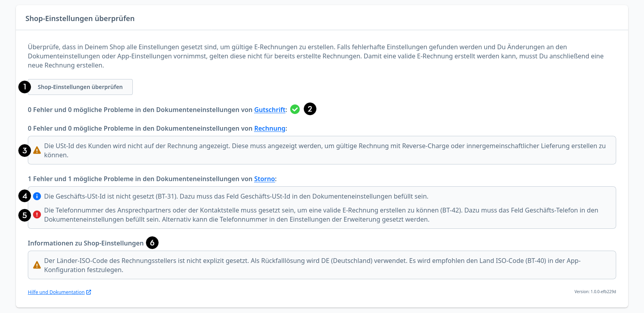
Task: Follow the Storno document settings link
Action: tap(264, 179)
